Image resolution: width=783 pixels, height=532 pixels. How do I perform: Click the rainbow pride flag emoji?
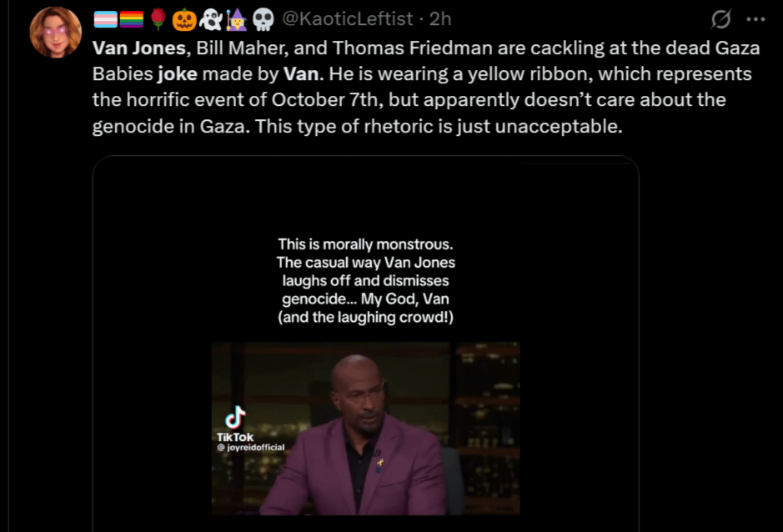coord(131,19)
